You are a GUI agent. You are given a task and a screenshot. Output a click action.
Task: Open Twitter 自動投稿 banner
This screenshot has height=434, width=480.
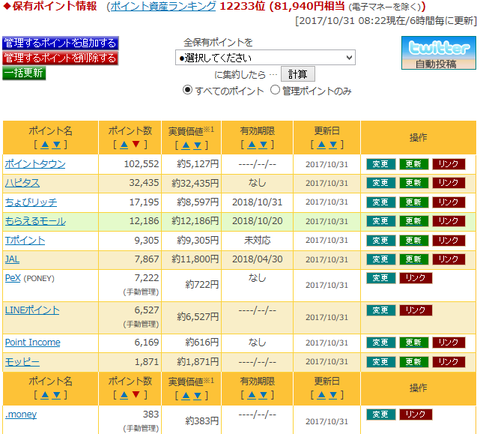(x=438, y=53)
